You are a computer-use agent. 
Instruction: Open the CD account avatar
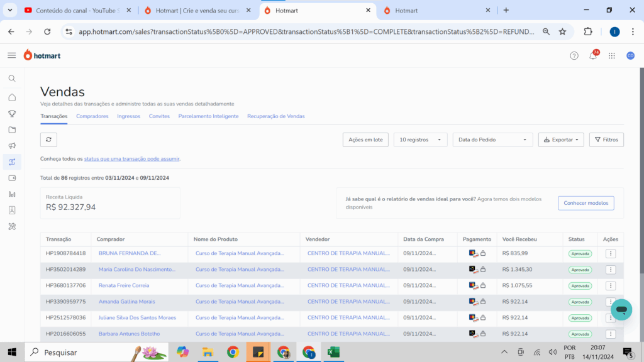(x=630, y=56)
